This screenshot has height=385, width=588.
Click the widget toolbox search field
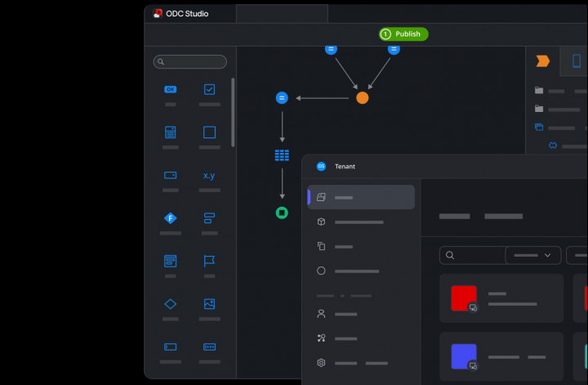[189, 61]
